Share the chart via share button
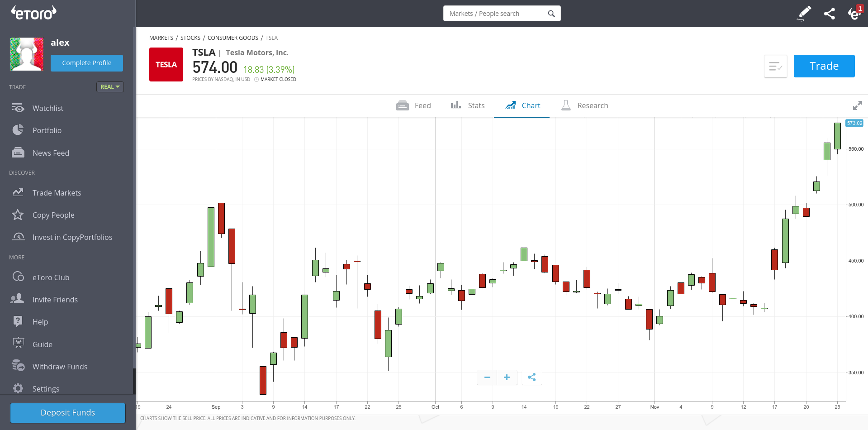 coord(531,377)
